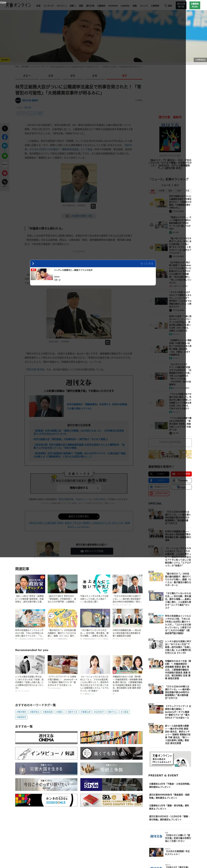Click もっとみる in ad popup
207x868 pixels.
147,263
